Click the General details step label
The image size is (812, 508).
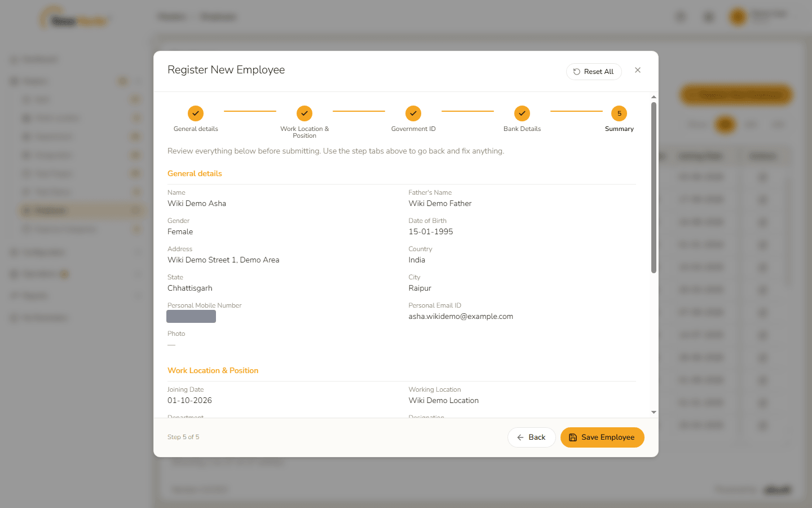(x=196, y=129)
